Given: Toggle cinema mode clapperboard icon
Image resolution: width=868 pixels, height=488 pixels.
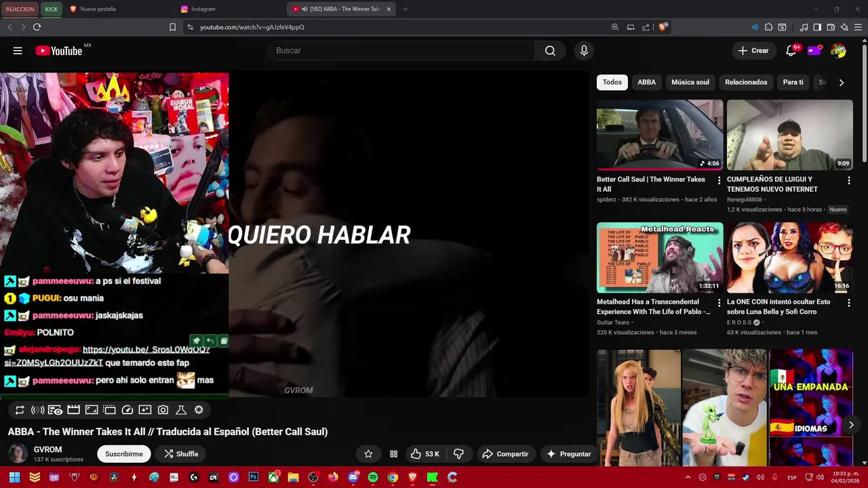Looking at the screenshot, I should 73,410.
